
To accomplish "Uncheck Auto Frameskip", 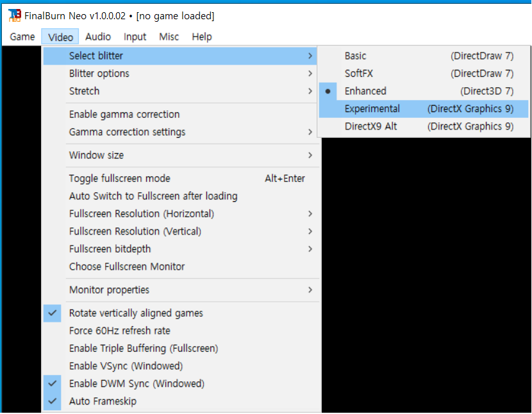I will pyautogui.click(x=180, y=401).
